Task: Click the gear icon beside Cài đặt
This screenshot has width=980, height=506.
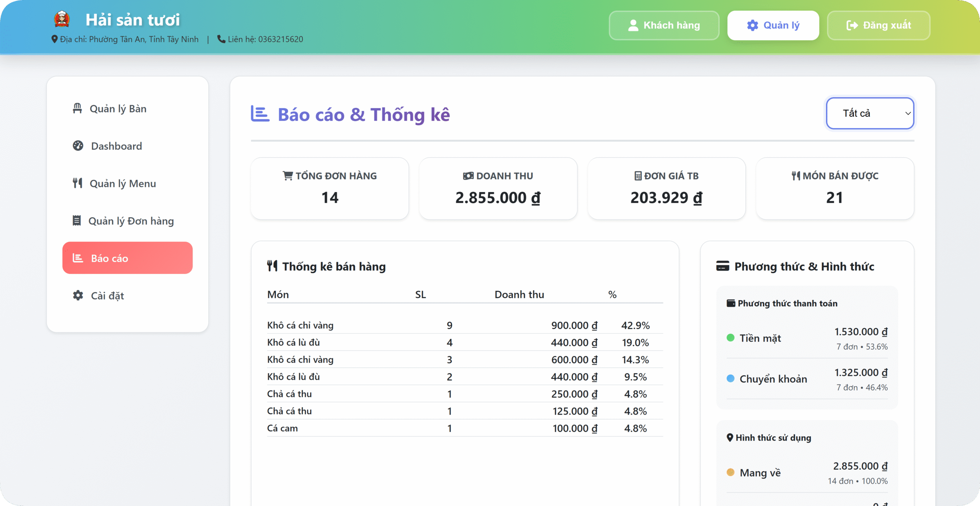Action: tap(78, 295)
